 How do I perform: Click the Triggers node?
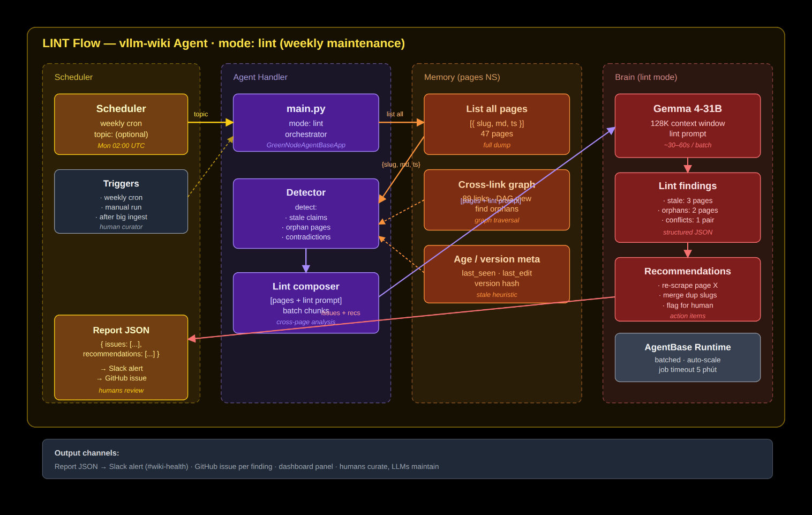[x=121, y=201]
